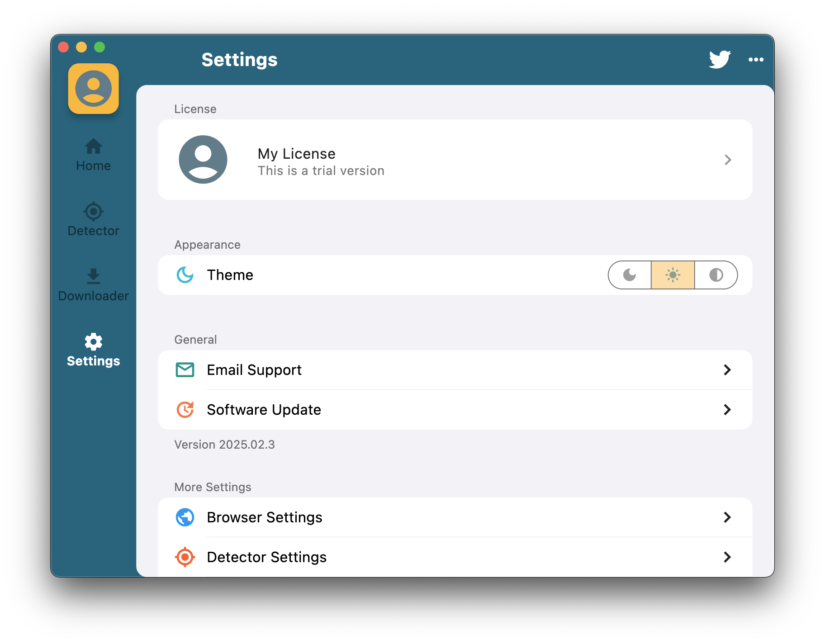
Task: Click the Email Support envelope icon
Action: [185, 369]
